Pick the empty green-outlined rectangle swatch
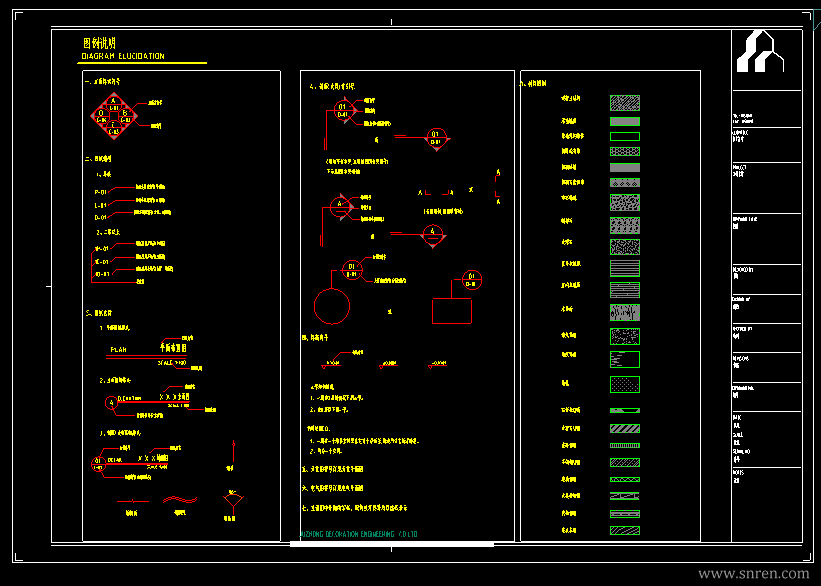 point(625,137)
